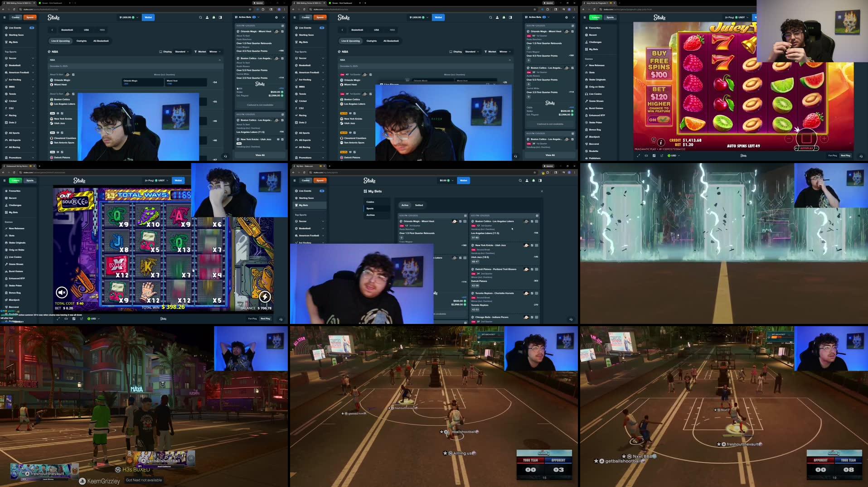Image resolution: width=868 pixels, height=487 pixels.
Task: Select Roulette from the casino game list
Action: coord(594,151)
